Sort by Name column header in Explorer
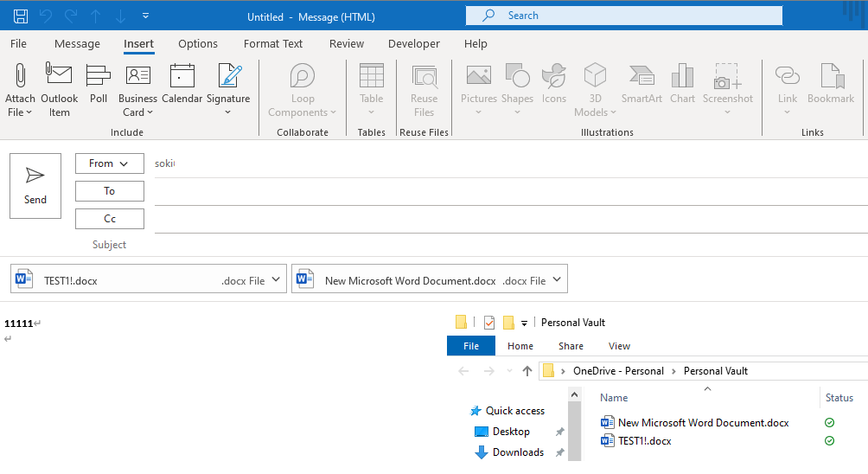This screenshot has width=868, height=474. pos(614,398)
